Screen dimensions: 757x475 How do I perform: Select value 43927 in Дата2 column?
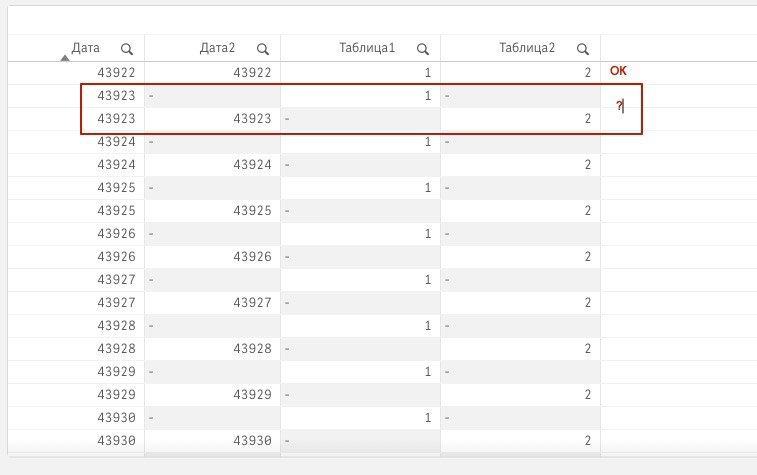tap(252, 303)
